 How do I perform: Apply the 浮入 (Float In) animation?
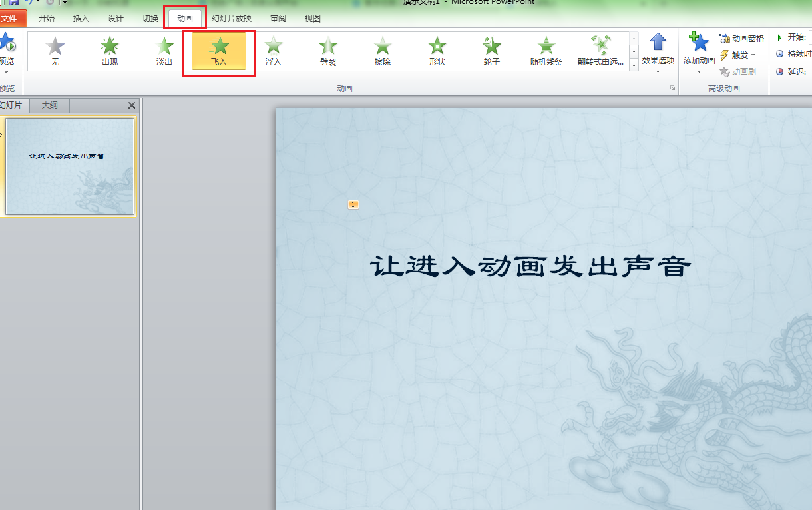273,51
